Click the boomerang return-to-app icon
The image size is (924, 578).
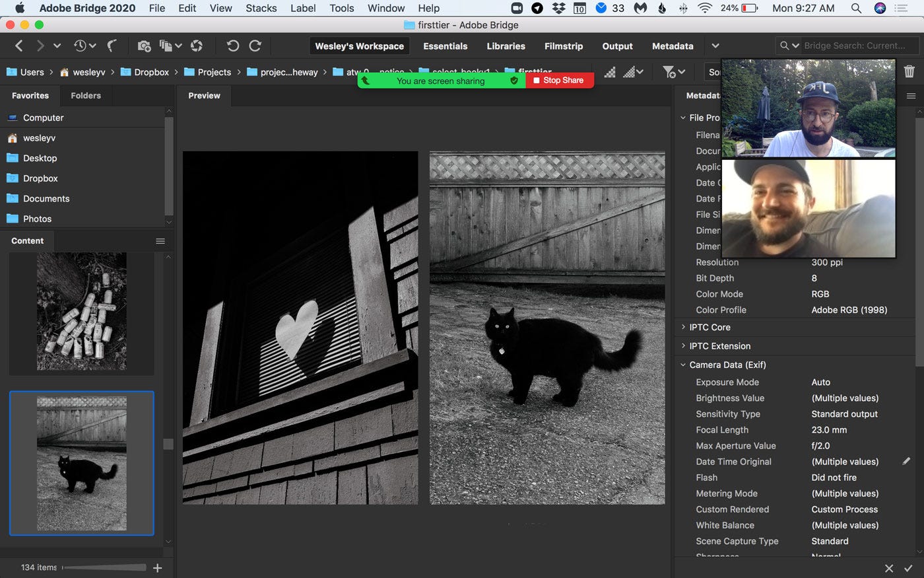[x=112, y=46]
